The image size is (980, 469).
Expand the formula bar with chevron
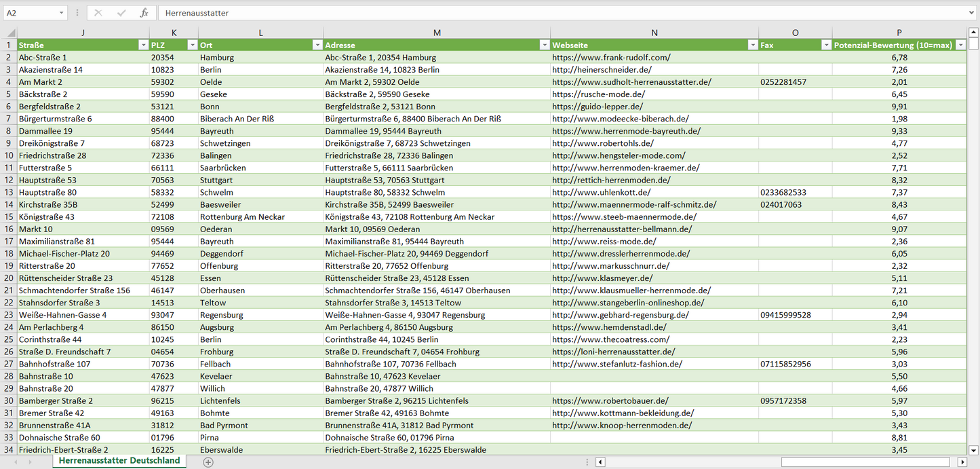[972, 13]
